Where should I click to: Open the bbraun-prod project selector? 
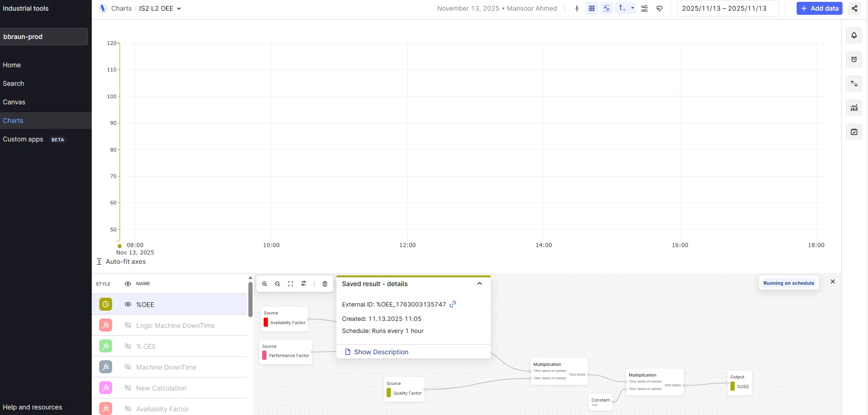pos(44,37)
